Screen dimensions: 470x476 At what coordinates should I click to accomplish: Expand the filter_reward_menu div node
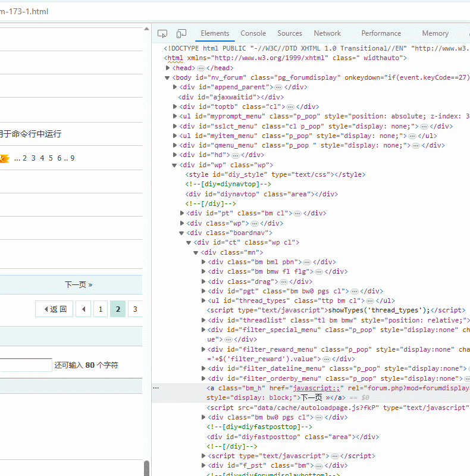(x=203, y=349)
